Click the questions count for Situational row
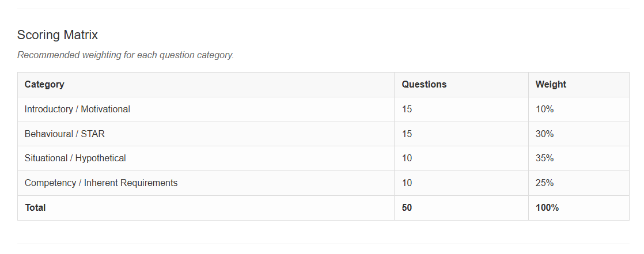The height and width of the screenshot is (254, 644). (461, 158)
